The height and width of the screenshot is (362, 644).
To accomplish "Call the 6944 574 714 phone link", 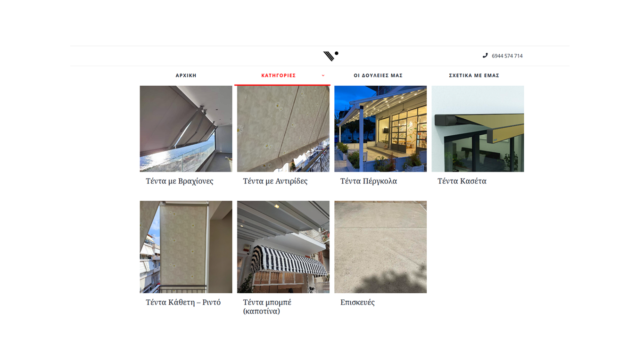I will tap(507, 56).
